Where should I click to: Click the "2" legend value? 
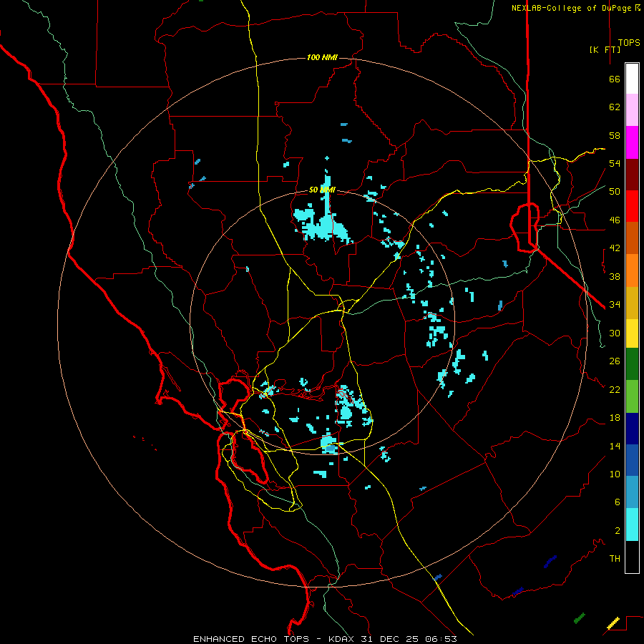pyautogui.click(x=618, y=531)
